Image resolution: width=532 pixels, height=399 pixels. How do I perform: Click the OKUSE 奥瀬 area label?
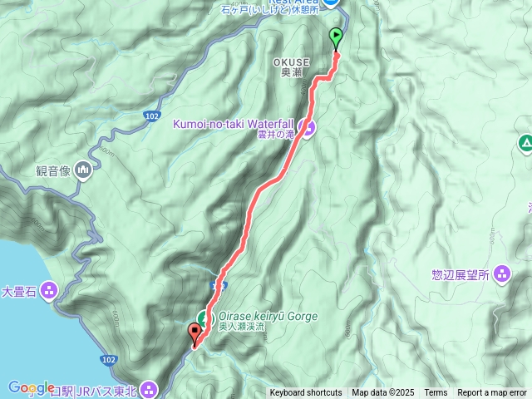coord(292,67)
